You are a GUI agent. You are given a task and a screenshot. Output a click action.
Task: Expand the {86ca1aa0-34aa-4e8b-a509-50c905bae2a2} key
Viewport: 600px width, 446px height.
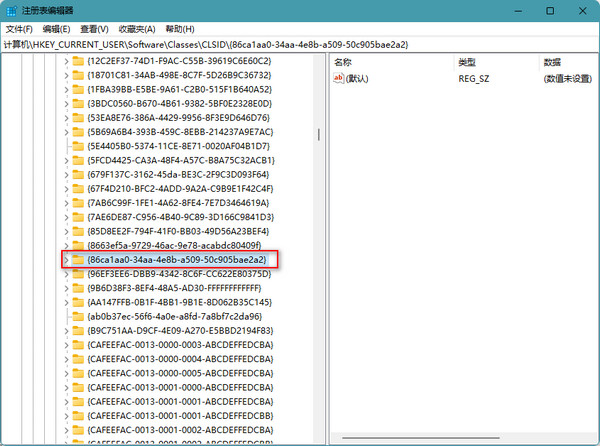point(66,260)
